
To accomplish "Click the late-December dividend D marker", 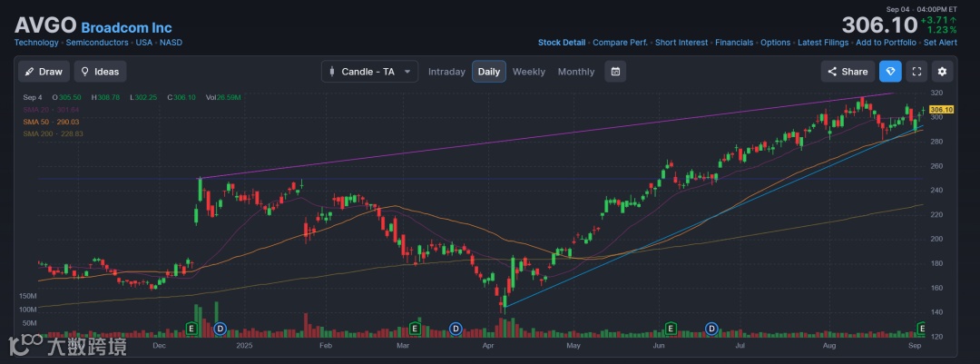I will tap(220, 328).
